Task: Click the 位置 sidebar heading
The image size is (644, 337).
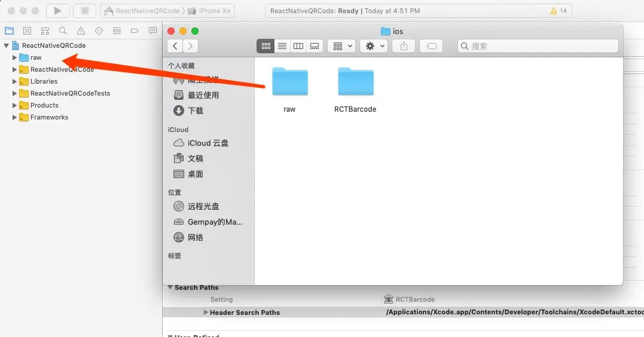Action: coord(175,192)
